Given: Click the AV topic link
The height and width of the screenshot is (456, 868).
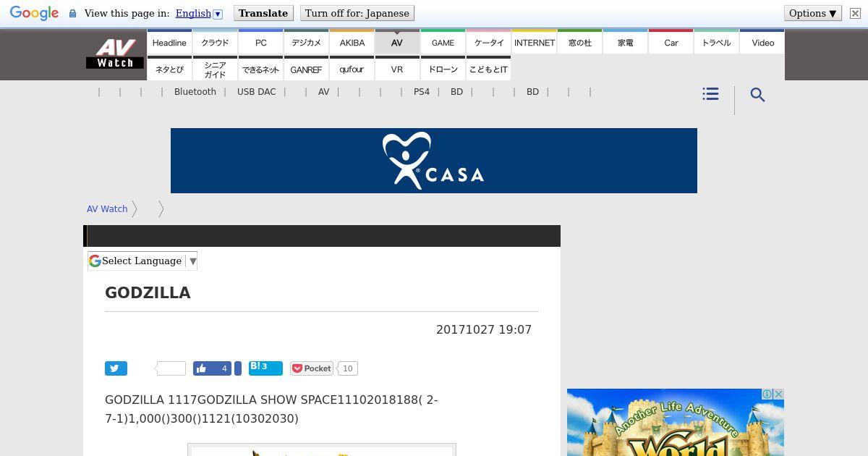Looking at the screenshot, I should click(x=323, y=92).
